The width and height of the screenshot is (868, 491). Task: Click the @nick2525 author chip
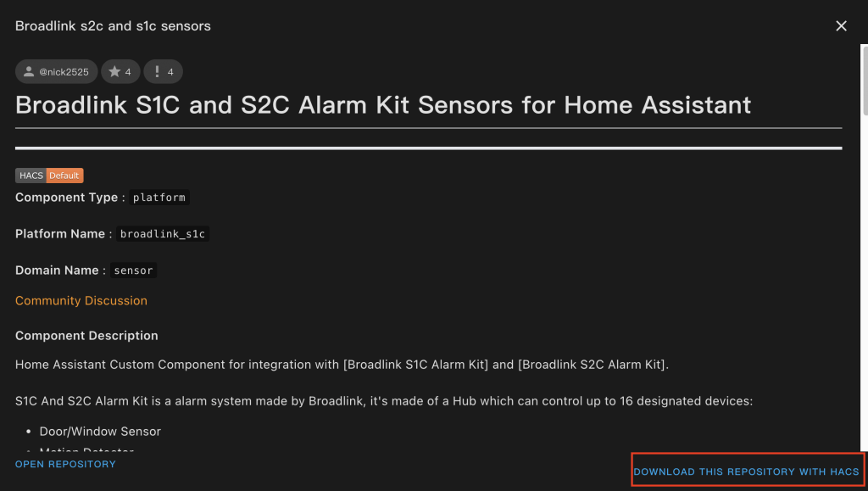57,72
